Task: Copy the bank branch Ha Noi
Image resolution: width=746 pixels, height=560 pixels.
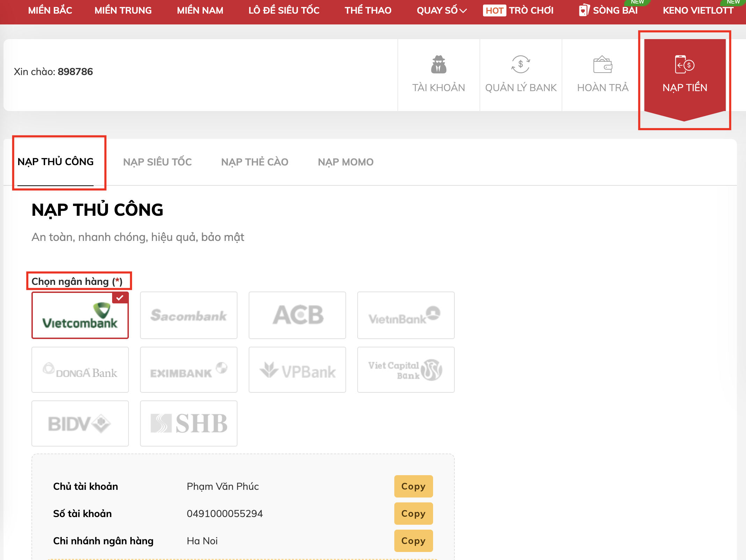Action: tap(414, 541)
